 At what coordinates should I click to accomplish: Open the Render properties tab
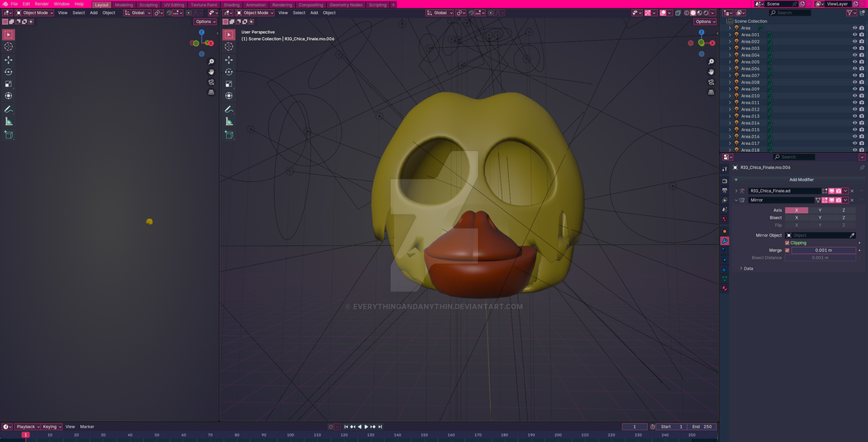click(x=725, y=181)
